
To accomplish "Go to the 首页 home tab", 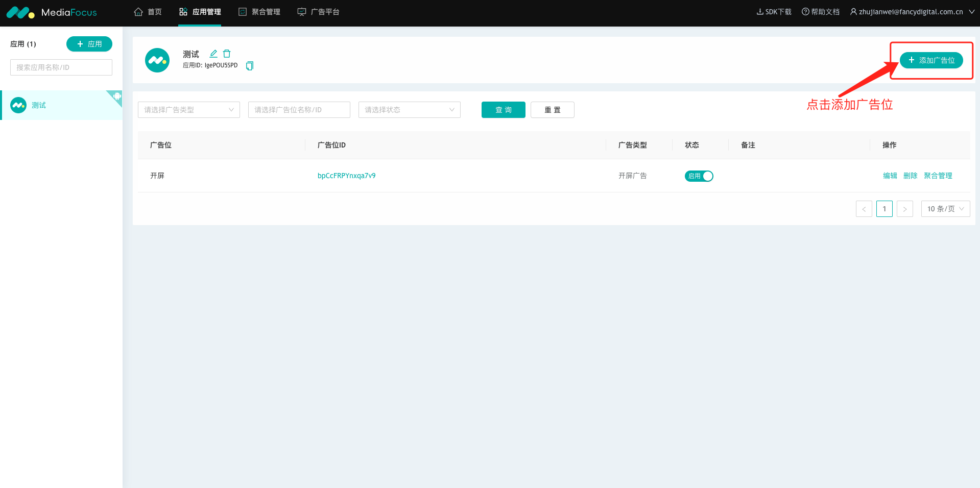I will tap(148, 12).
